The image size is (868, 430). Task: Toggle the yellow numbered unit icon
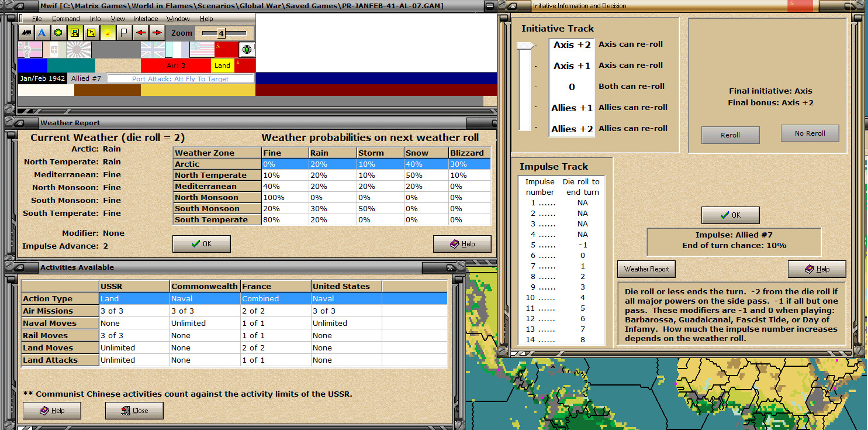[x=91, y=32]
